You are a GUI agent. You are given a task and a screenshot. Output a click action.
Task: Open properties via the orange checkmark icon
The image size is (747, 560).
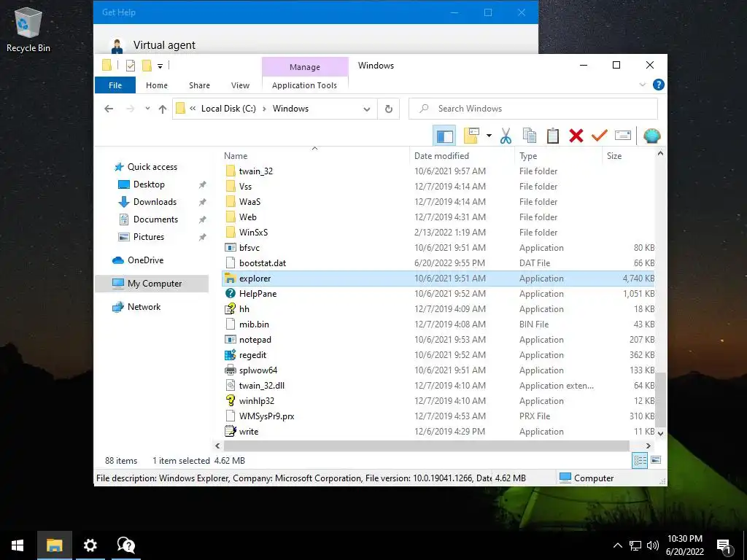(600, 136)
